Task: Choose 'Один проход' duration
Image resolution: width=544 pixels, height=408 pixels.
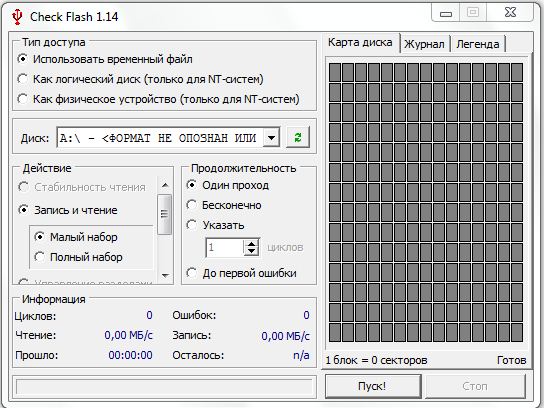Action: (x=228, y=185)
